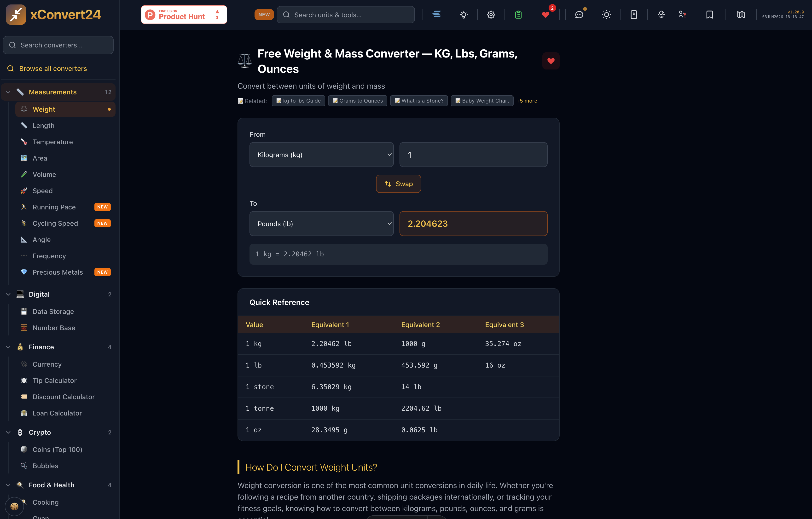The height and width of the screenshot is (519, 812).
Task: Collapse the Finance category chevron
Action: (x=8, y=347)
